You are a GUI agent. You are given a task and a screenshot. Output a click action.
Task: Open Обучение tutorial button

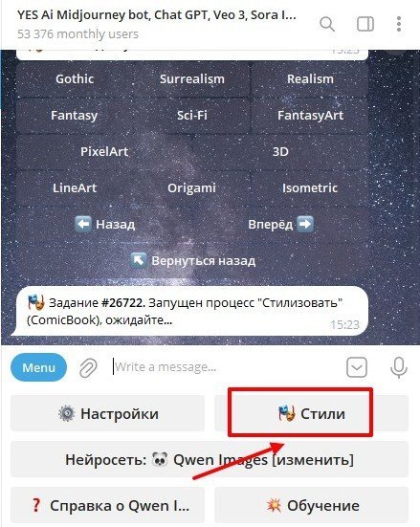pyautogui.click(x=311, y=505)
